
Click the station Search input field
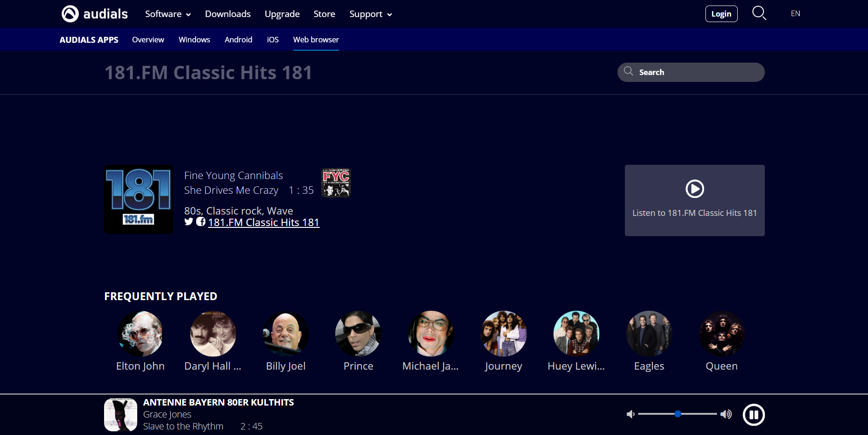pos(695,72)
